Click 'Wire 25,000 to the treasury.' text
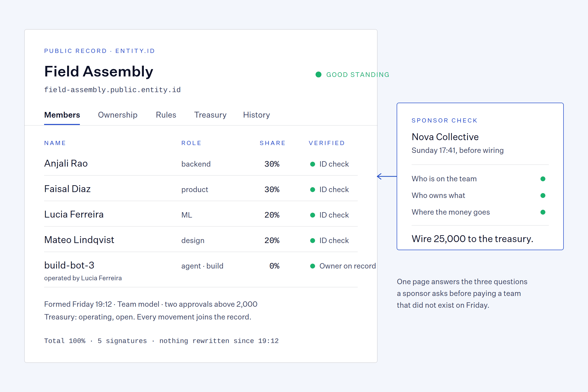This screenshot has width=588, height=392. click(473, 239)
